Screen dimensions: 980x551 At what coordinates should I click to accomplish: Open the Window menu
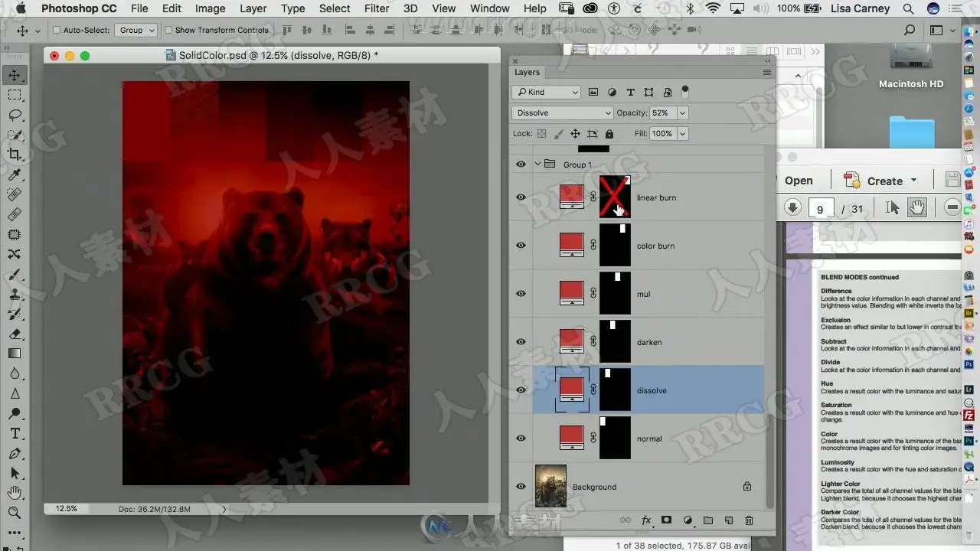click(490, 8)
